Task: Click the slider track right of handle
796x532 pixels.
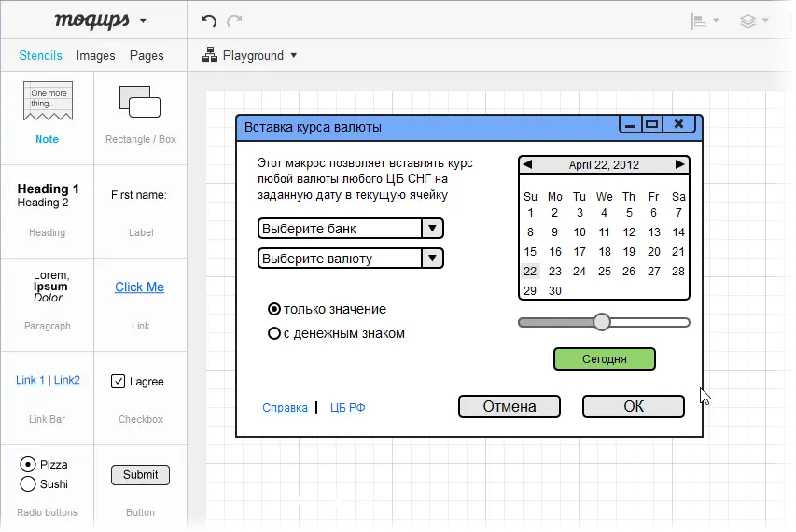Action: click(649, 322)
